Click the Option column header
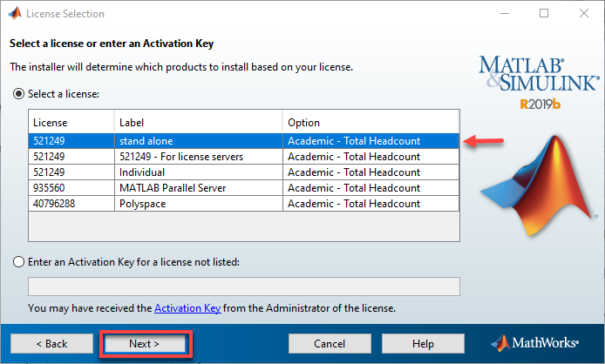The width and height of the screenshot is (605, 364). pos(370,122)
